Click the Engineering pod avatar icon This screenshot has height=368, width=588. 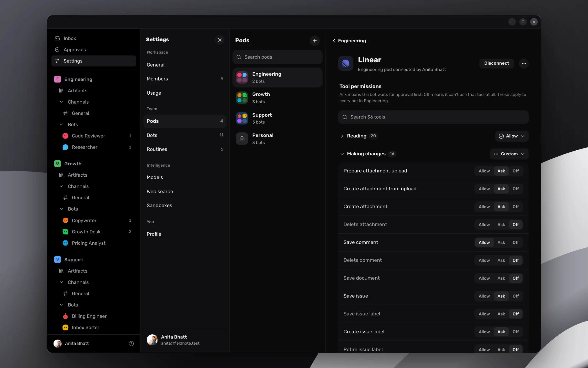point(242,78)
